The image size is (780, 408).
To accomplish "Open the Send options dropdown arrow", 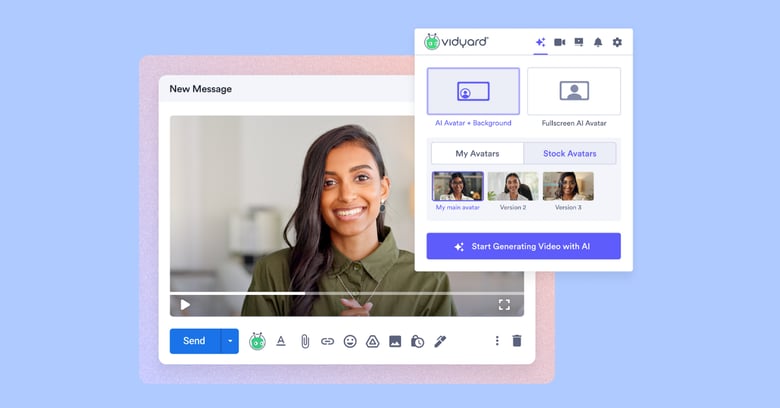I will [x=230, y=341].
